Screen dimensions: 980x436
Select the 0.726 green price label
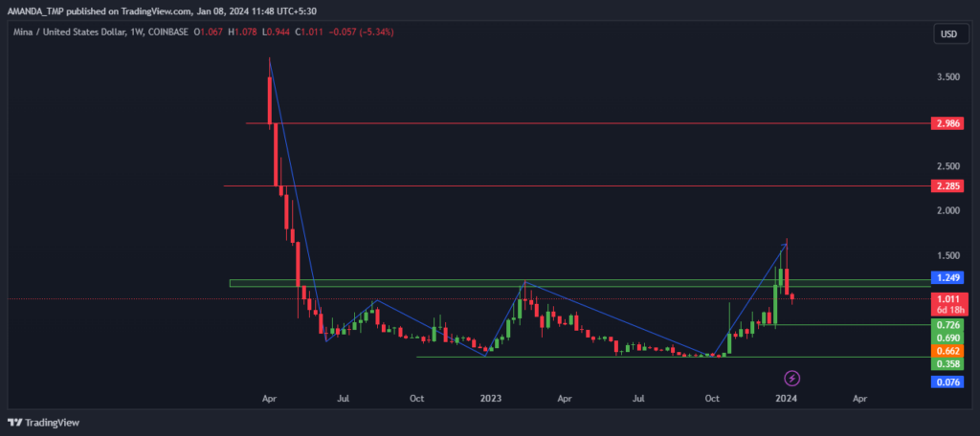[x=948, y=325]
